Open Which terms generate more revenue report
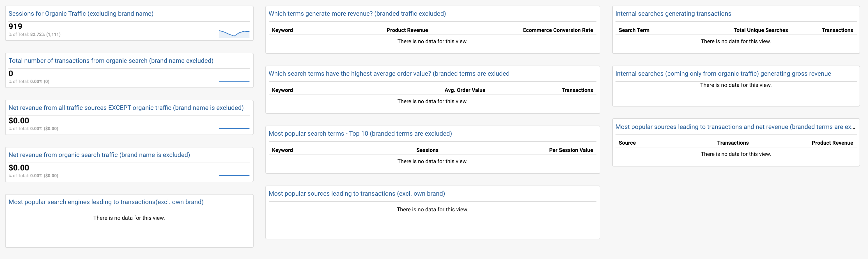The image size is (868, 259). 357,13
